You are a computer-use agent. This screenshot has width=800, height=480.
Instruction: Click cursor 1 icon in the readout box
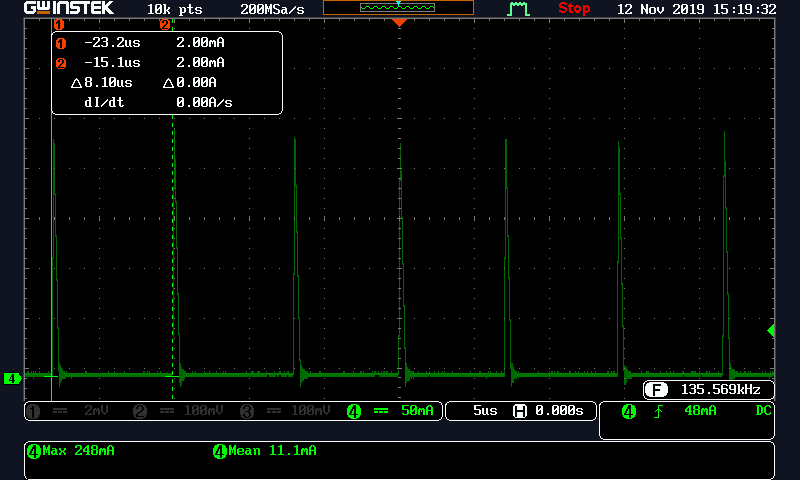61,43
